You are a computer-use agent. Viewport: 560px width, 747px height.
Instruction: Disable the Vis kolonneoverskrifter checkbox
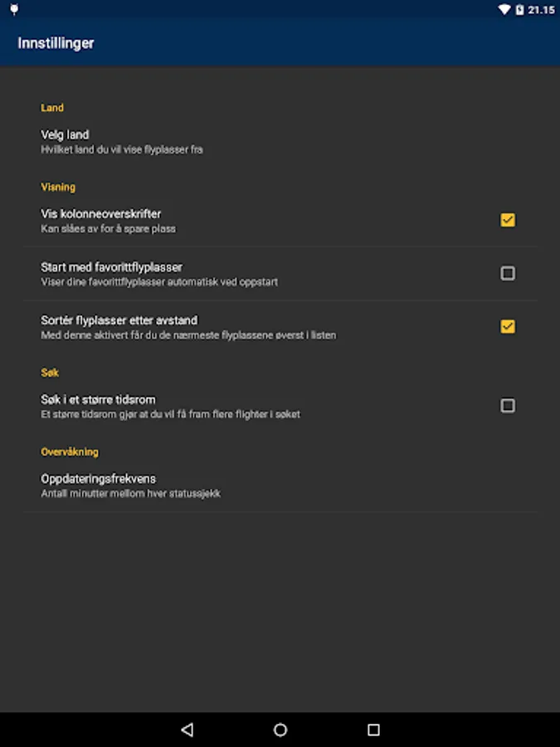point(508,220)
